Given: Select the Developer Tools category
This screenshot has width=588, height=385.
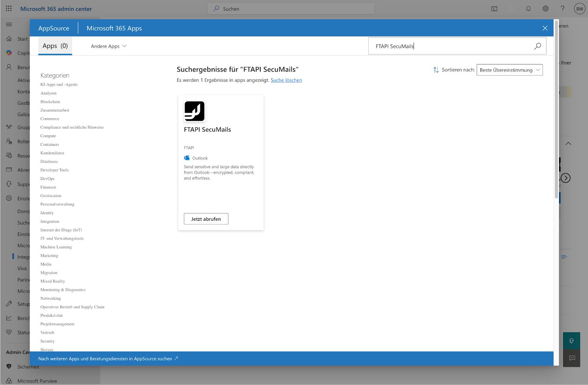Looking at the screenshot, I should 54,170.
